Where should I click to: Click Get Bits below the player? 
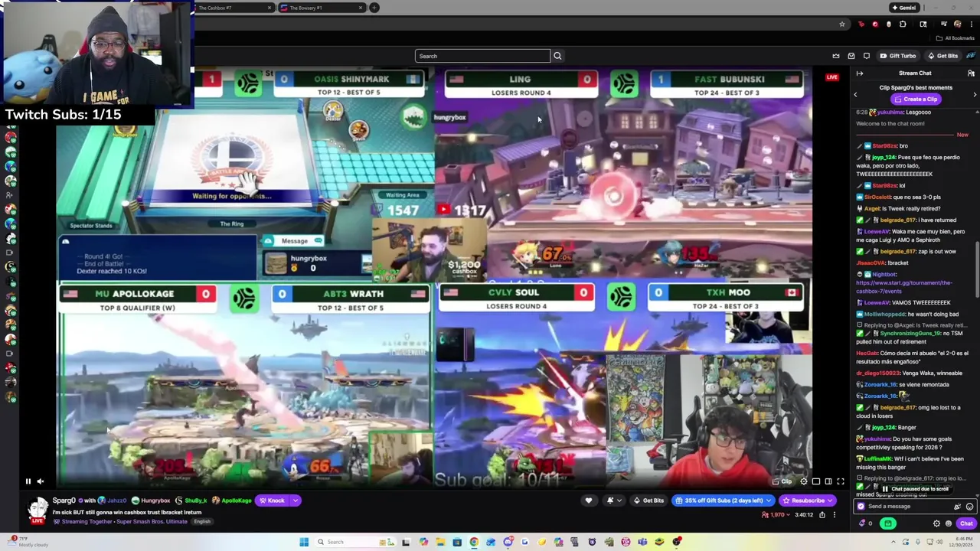[648, 500]
